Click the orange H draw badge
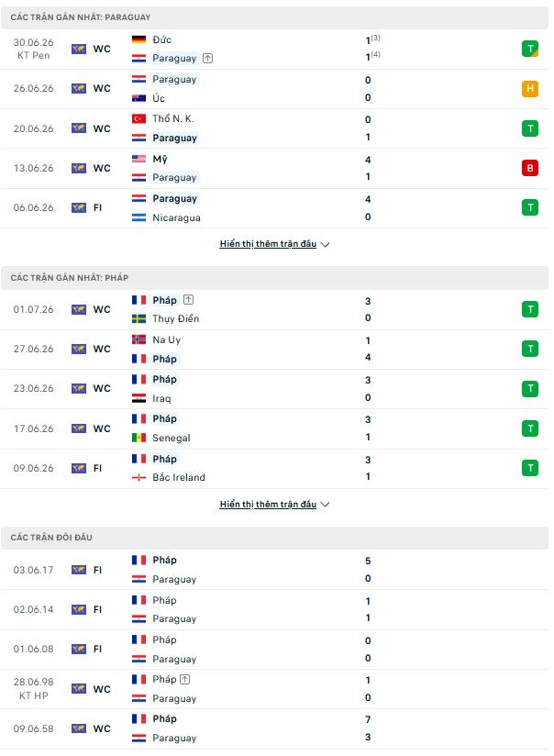 coord(529,88)
